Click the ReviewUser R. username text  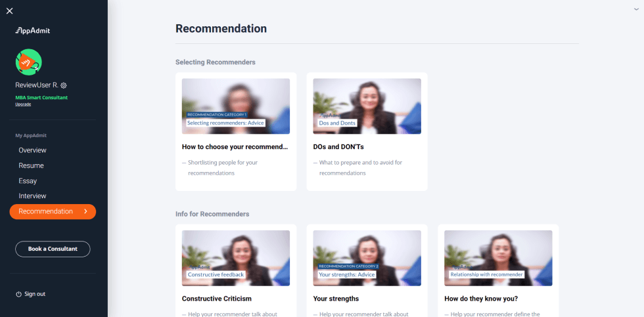(37, 85)
